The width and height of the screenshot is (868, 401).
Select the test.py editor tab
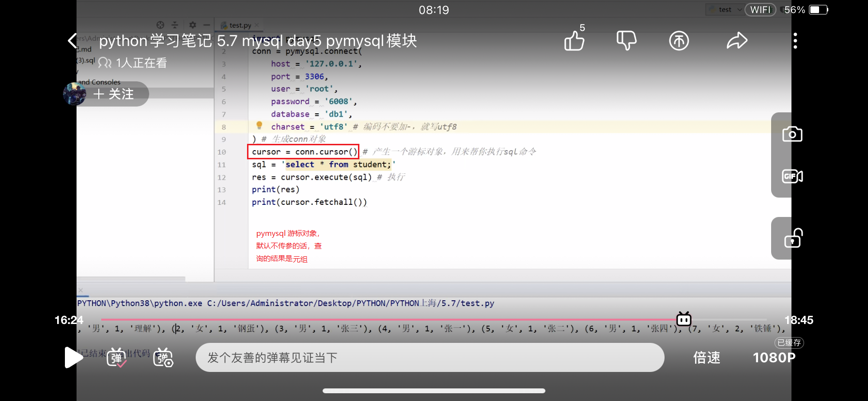240,25
